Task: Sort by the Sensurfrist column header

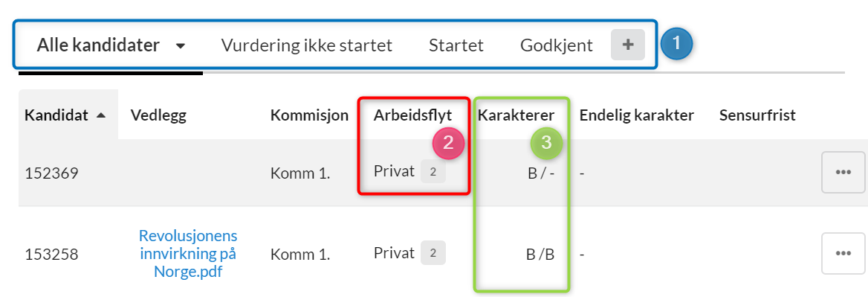Action: 757,115
